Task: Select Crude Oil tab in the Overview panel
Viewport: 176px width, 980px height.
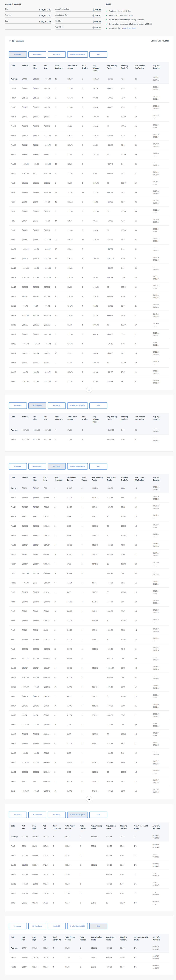Action: (57, 54)
